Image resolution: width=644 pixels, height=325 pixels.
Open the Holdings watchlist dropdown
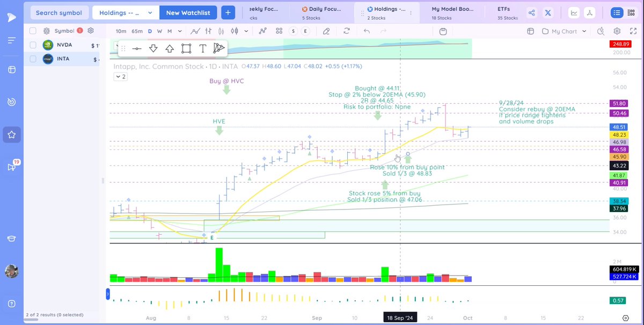tap(125, 12)
